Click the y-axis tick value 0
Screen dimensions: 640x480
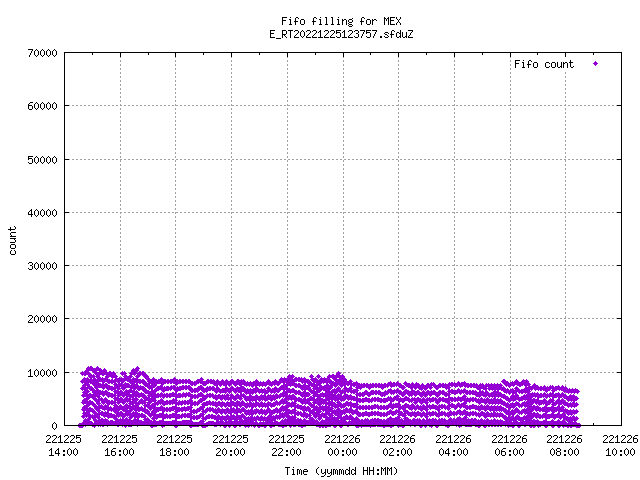click(54, 426)
